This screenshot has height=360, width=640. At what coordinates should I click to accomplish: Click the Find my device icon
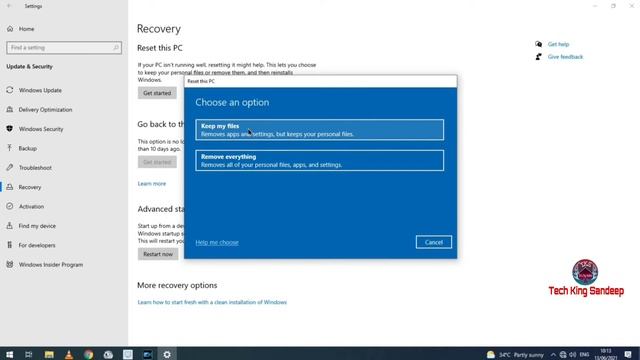[10, 225]
